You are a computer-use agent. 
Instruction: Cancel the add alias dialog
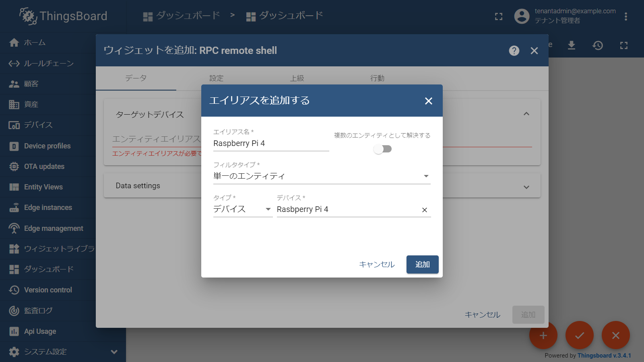click(x=377, y=265)
